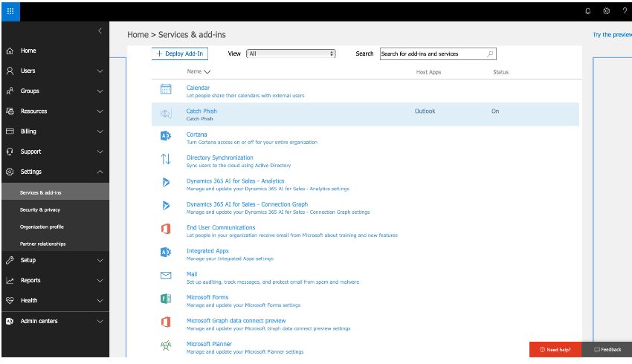Expand the Billing menu chevron

click(x=100, y=131)
